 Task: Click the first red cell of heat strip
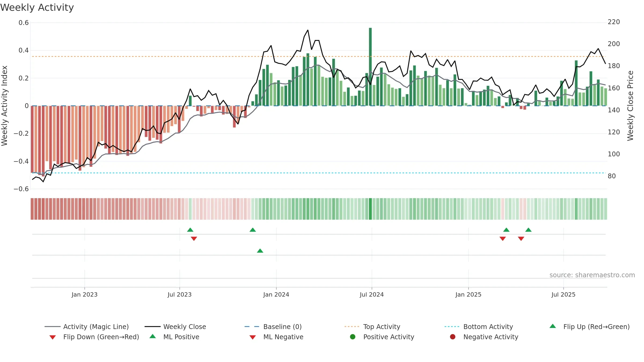click(x=32, y=209)
